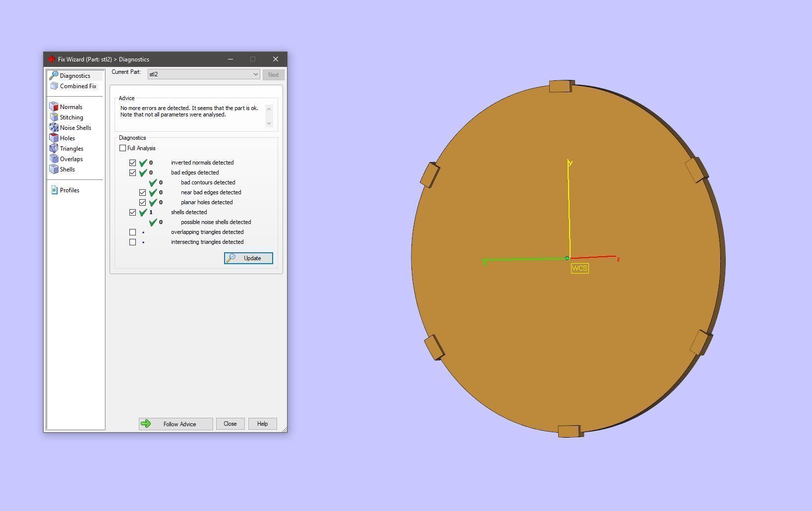Toggle the bad edges detected checkbox
The width and height of the screenshot is (812, 511).
click(x=132, y=172)
